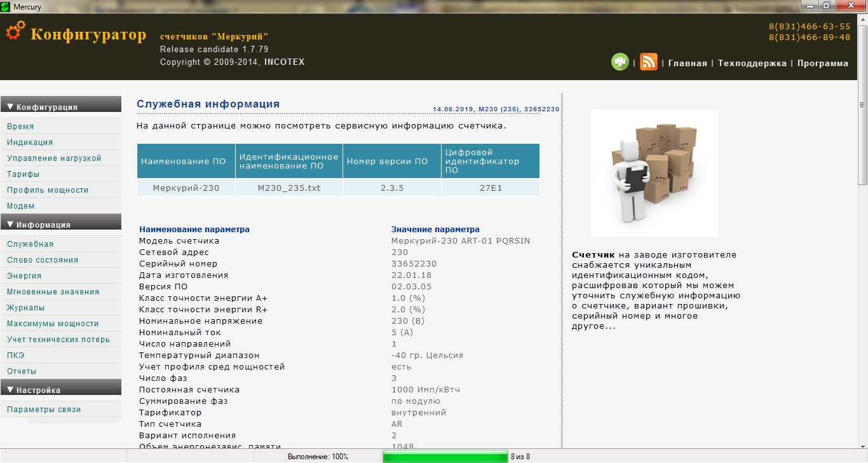868x463 pixels.
Task: Open Профиль мощности page
Action: pyautogui.click(x=48, y=190)
